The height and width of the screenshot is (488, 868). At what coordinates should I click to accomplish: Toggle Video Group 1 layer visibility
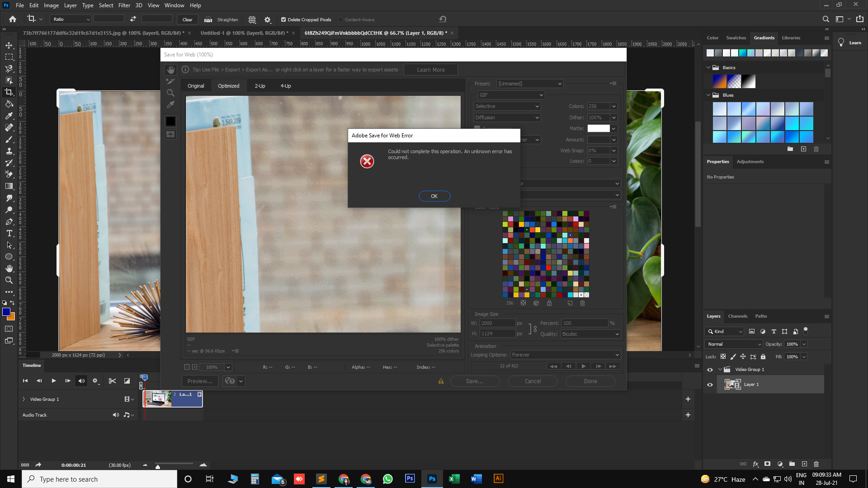click(x=709, y=370)
